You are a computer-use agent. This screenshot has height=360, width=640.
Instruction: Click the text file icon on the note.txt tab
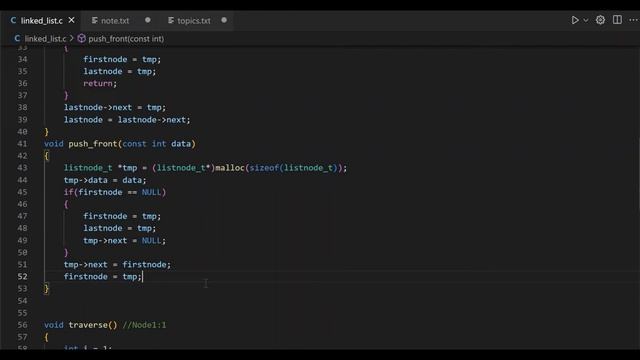[95, 20]
